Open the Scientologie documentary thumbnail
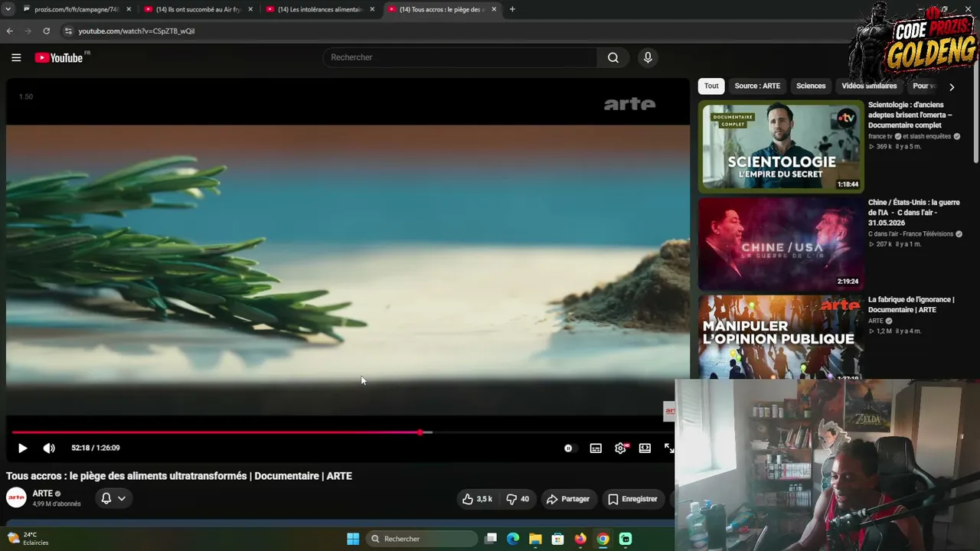The width and height of the screenshot is (980, 551). (781, 146)
